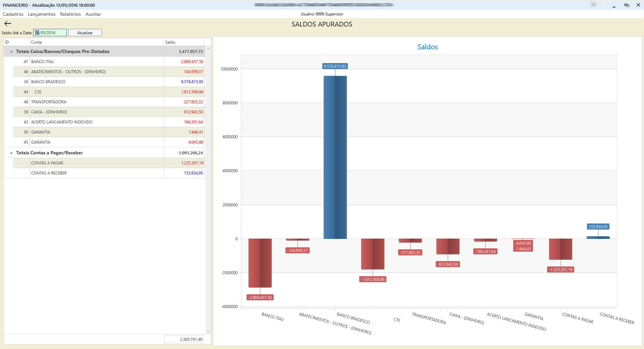Click total value -1.091.266,24
The height and width of the screenshot is (349, 644).
point(190,153)
